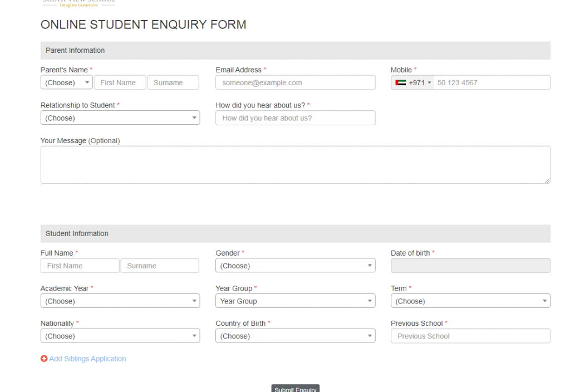Focus the How did you hear about us field
The height and width of the screenshot is (392, 570).
(x=295, y=118)
